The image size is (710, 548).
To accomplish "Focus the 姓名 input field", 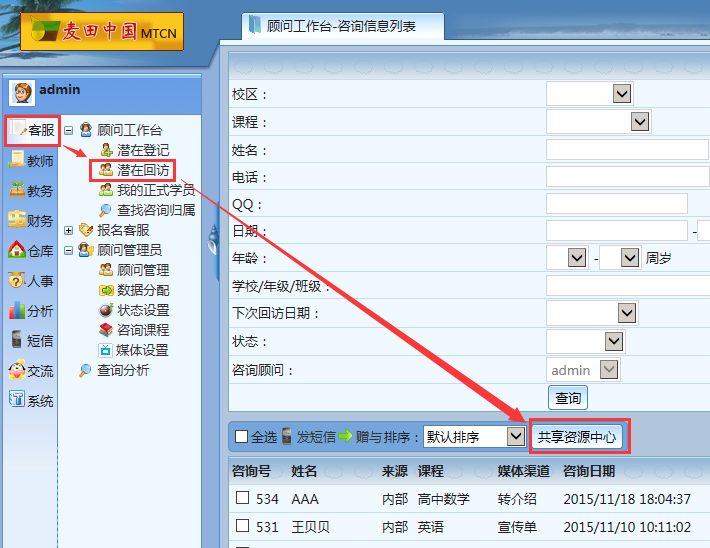I will pyautogui.click(x=627, y=149).
